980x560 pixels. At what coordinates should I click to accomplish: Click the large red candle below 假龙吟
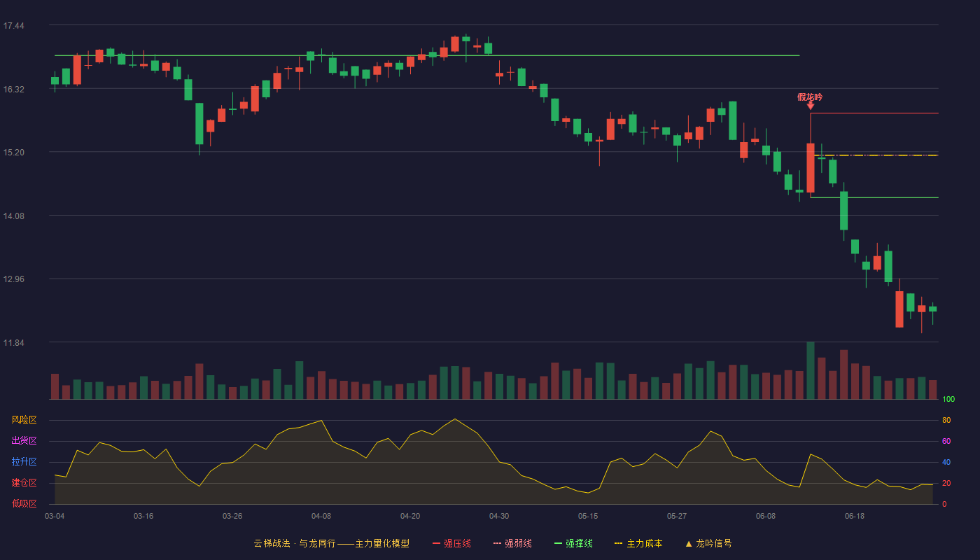pyautogui.click(x=811, y=168)
